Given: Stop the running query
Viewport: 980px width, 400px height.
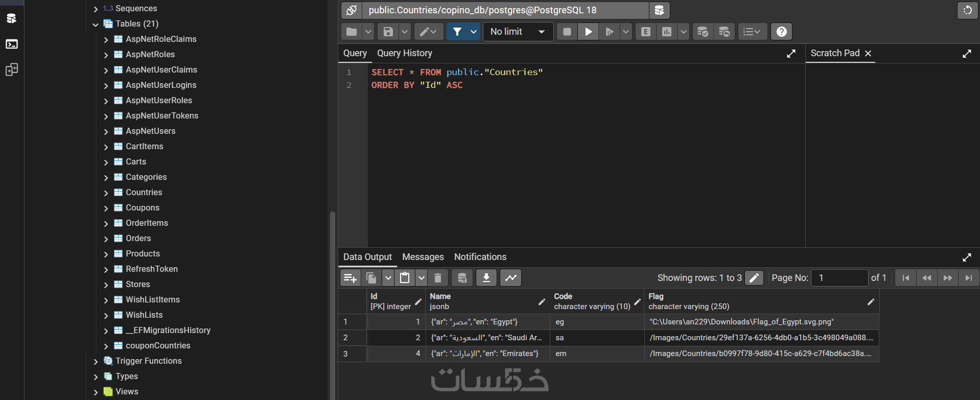Looking at the screenshot, I should 567,32.
